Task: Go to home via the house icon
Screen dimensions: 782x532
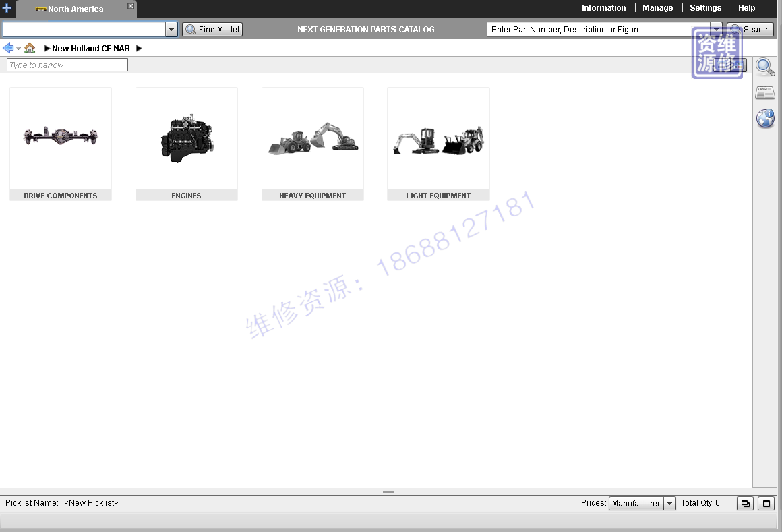Action: tap(30, 48)
